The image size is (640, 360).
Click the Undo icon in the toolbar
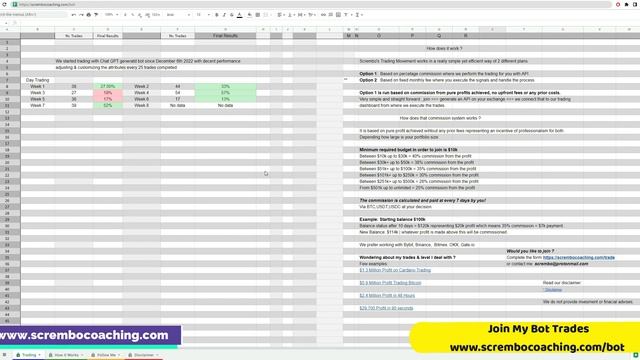tap(74, 15)
